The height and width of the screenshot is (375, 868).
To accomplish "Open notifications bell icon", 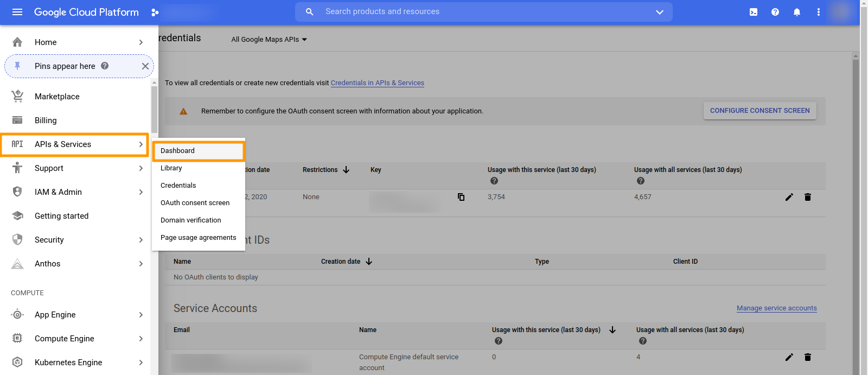I will [797, 12].
